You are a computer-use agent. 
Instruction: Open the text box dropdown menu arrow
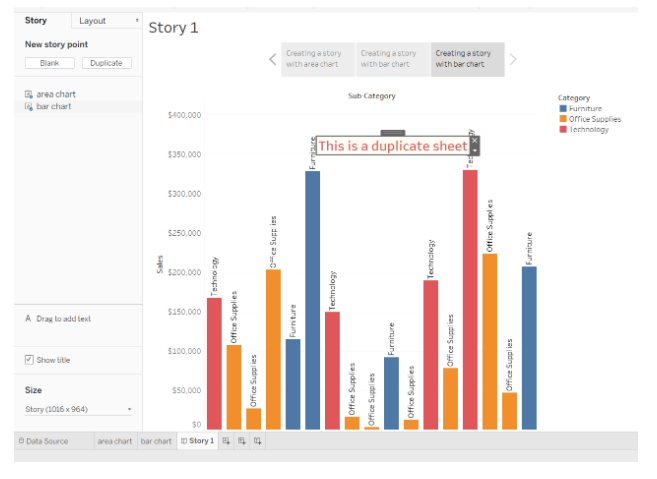point(475,150)
